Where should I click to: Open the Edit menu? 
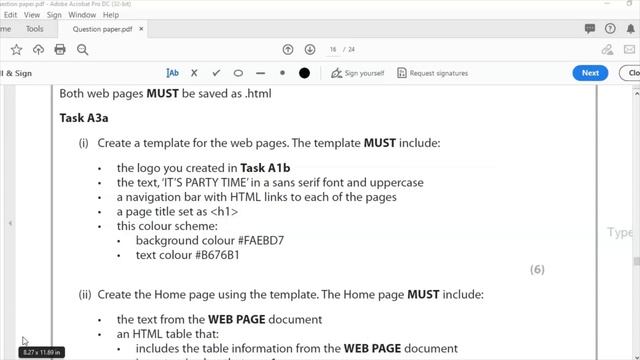(11, 15)
